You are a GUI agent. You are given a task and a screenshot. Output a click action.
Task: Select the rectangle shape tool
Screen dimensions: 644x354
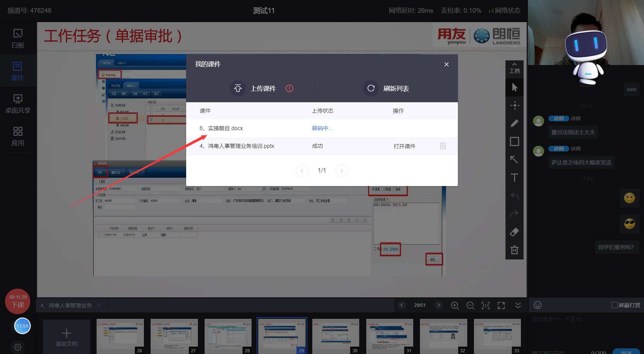click(x=514, y=141)
